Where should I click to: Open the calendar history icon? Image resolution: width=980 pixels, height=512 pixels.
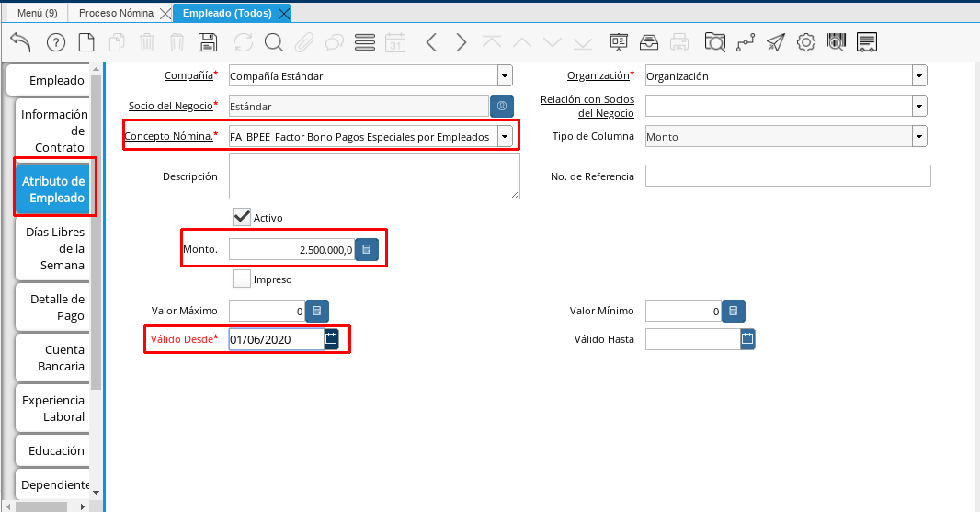[395, 42]
